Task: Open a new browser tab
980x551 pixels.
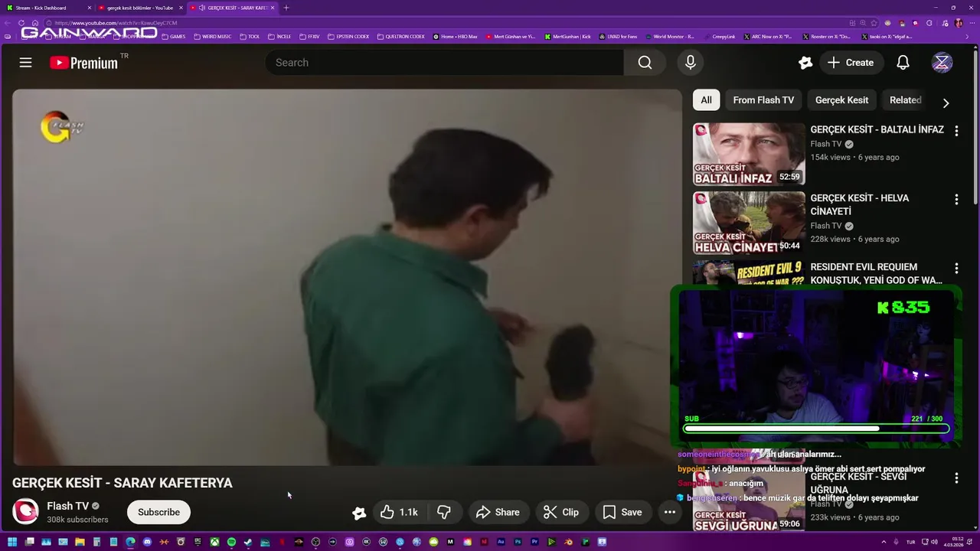Action: click(x=286, y=8)
